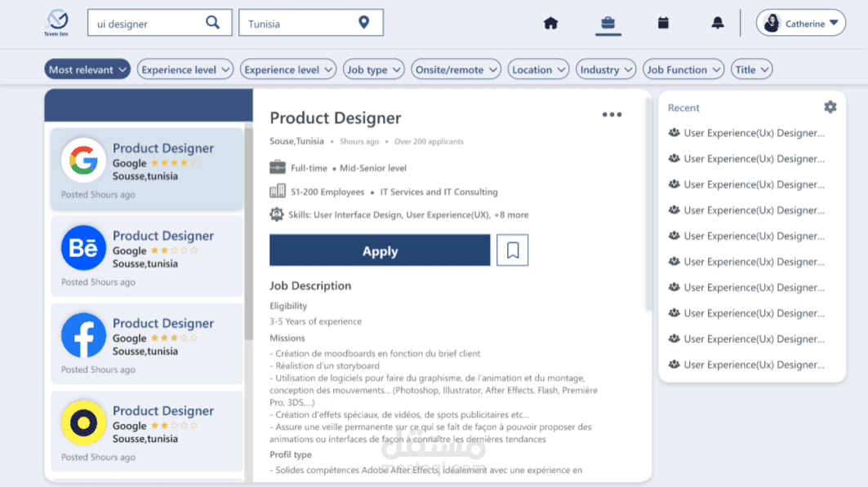This screenshot has height=487, width=868.
Task: Click the Apply button
Action: 380,250
